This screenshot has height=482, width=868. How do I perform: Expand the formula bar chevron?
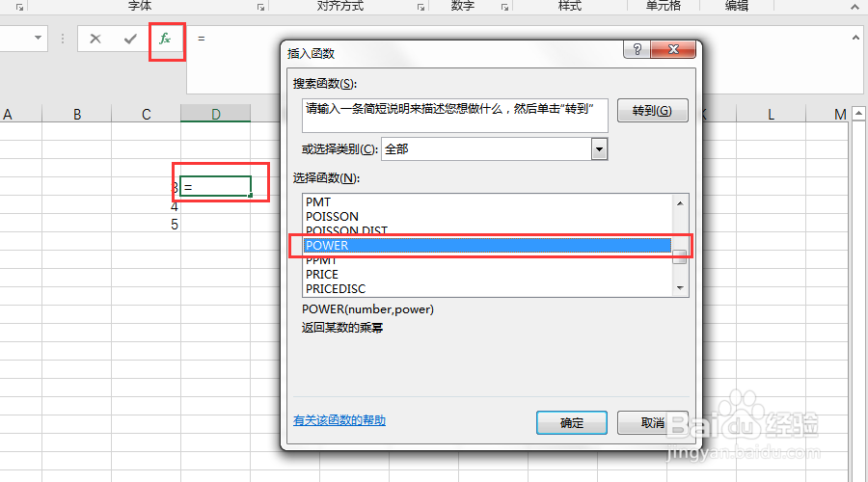(x=855, y=38)
